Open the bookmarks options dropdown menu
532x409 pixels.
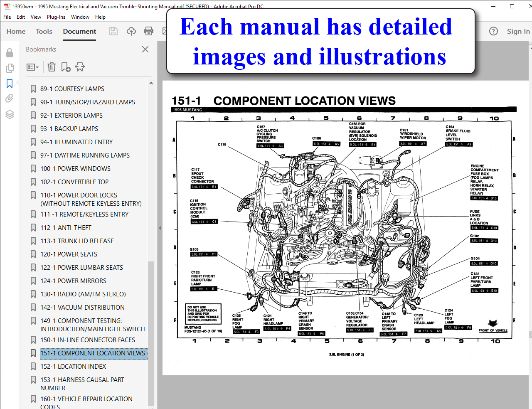tap(32, 67)
